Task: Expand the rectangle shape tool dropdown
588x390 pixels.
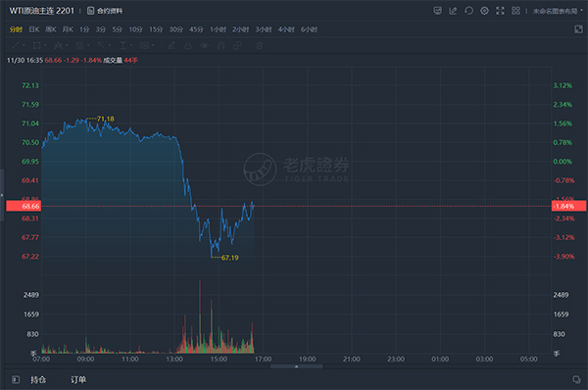Action: pyautogui.click(x=45, y=46)
